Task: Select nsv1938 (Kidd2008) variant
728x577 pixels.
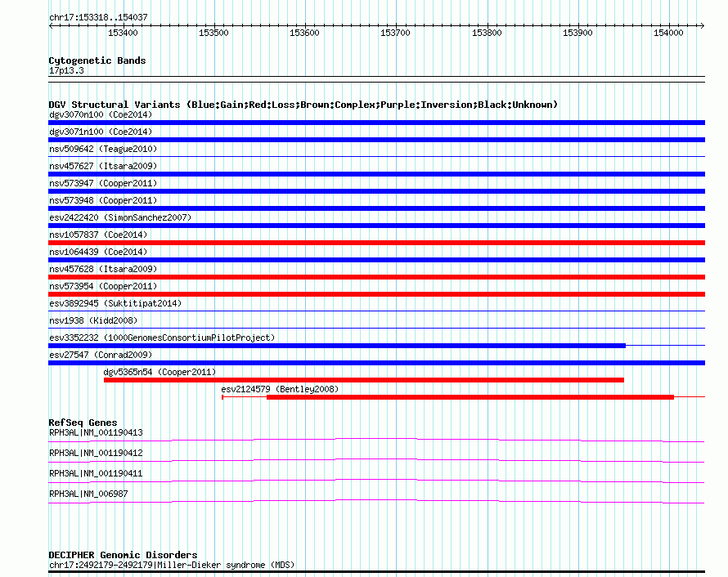Action: [x=93, y=320]
